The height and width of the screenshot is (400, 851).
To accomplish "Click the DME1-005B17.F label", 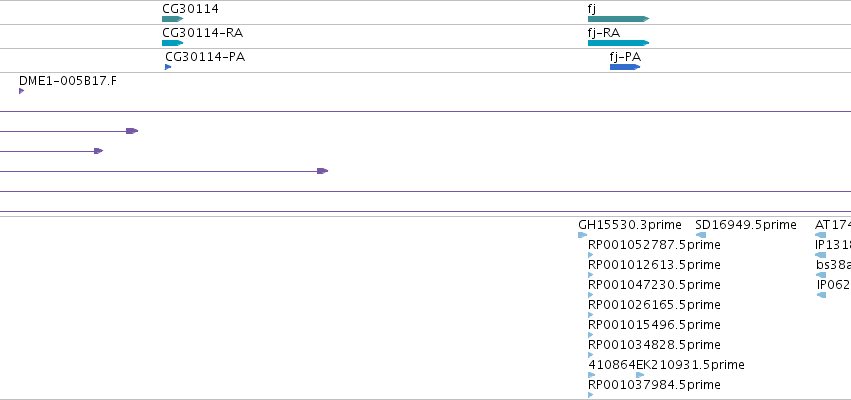I will point(68,81).
